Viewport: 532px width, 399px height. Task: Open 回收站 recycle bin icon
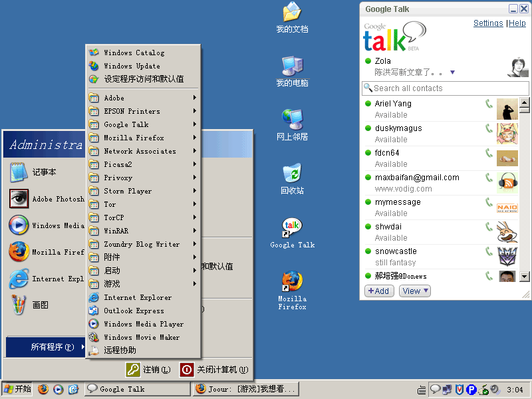point(292,179)
